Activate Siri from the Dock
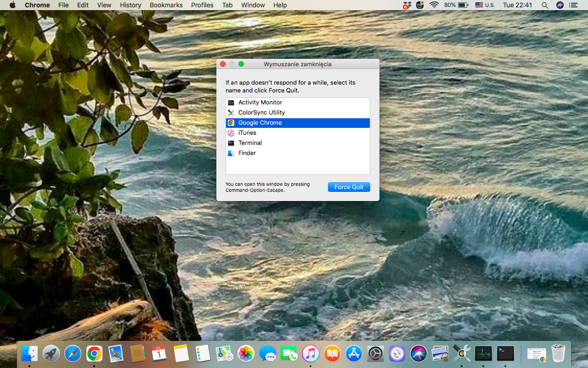The image size is (588, 368). 418,354
